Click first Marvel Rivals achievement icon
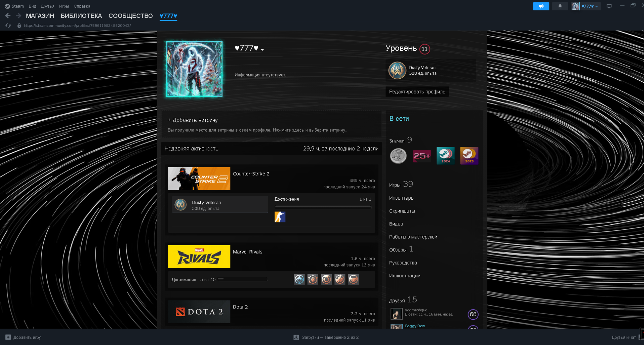Viewport: 644px width, 345px height. [299, 279]
